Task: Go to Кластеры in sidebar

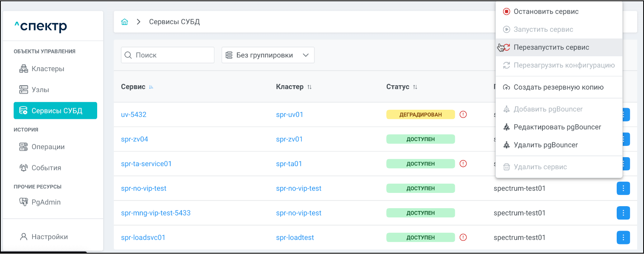Action: (48, 69)
